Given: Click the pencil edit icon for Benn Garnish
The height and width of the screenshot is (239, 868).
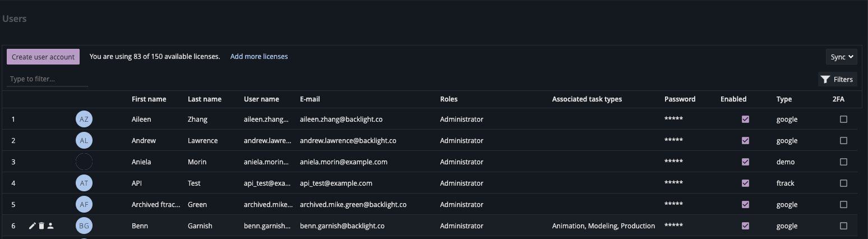Looking at the screenshot, I should point(32,226).
